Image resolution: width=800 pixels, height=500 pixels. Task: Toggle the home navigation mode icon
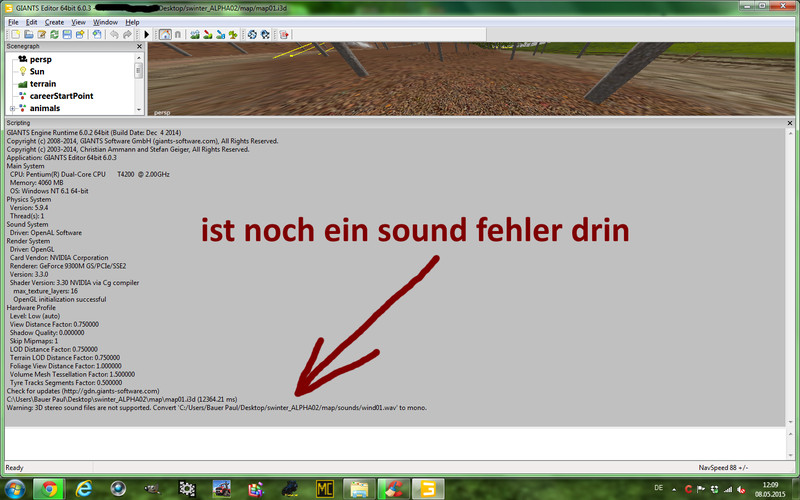[x=164, y=34]
